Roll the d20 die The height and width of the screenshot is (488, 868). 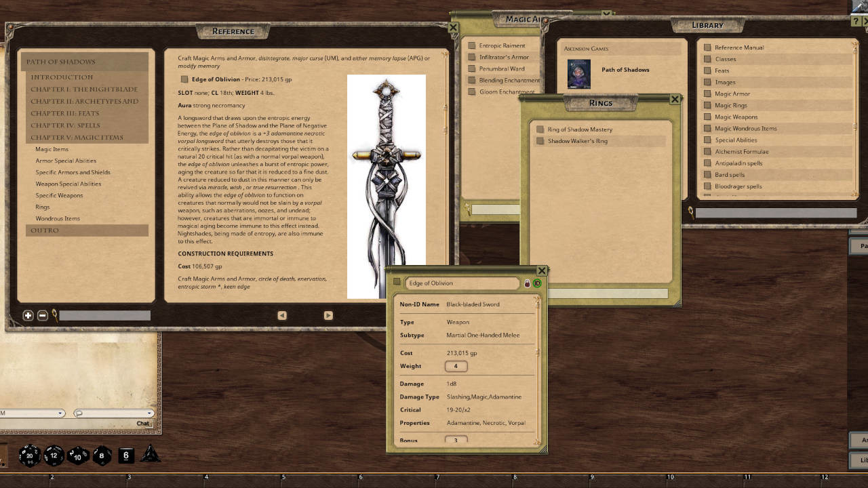click(30, 455)
